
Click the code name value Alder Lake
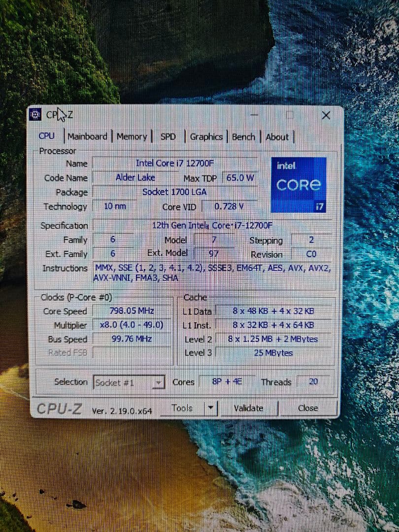pyautogui.click(x=135, y=177)
